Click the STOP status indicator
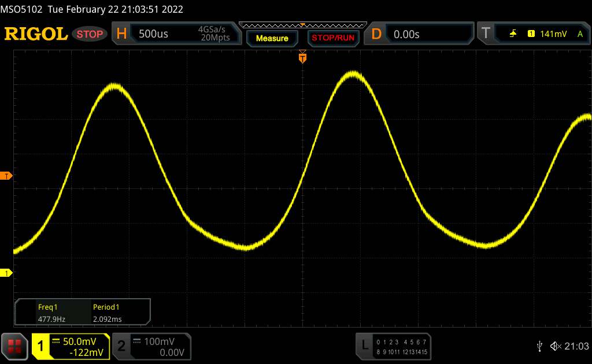 [90, 34]
